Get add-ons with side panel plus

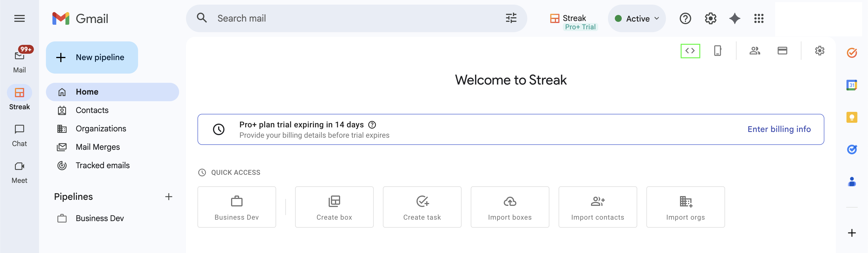851,233
